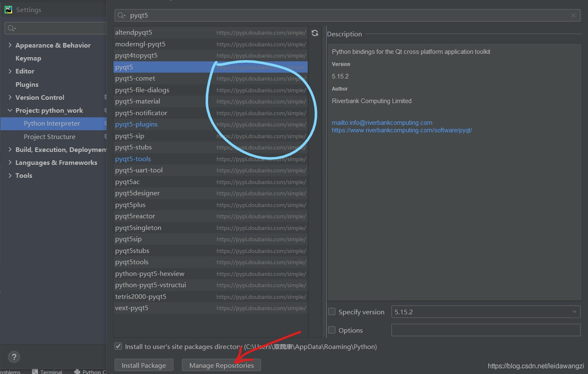Click the Settings search magnifier icon
Image resolution: width=588 pixels, height=374 pixels.
coord(11,28)
